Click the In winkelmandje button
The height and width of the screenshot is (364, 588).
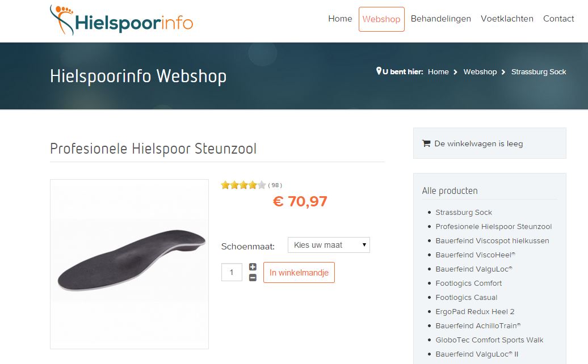[x=299, y=273]
